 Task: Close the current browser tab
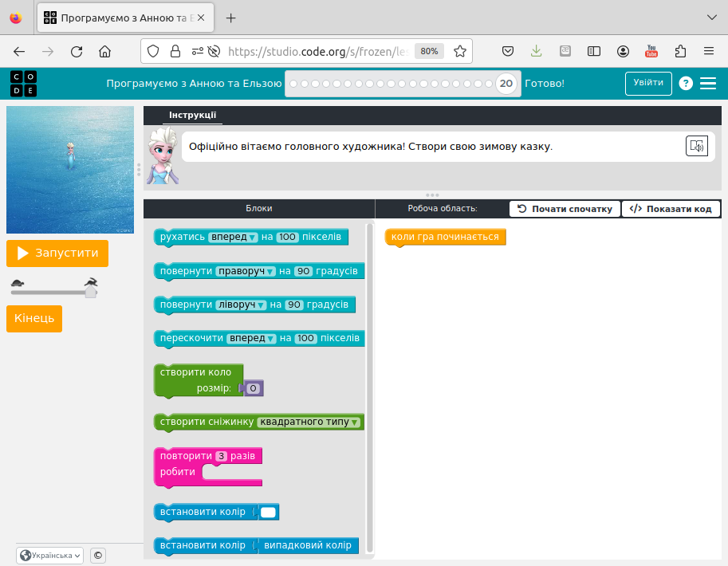coord(201,18)
